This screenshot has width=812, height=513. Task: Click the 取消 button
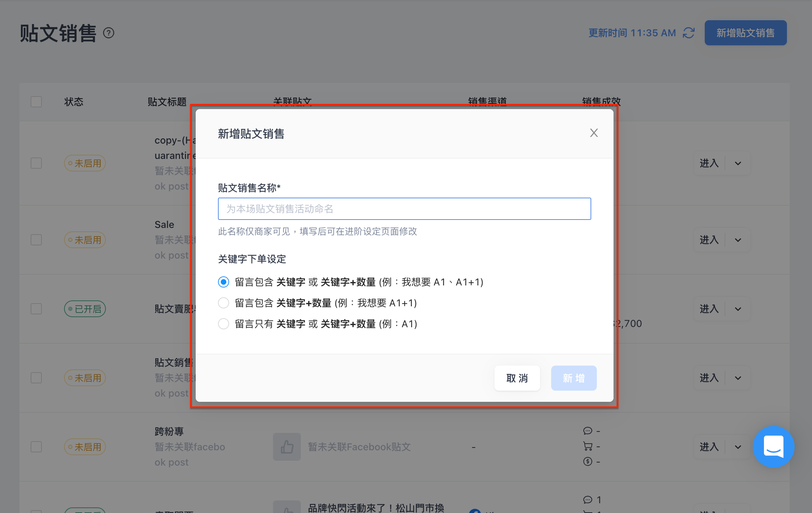517,378
